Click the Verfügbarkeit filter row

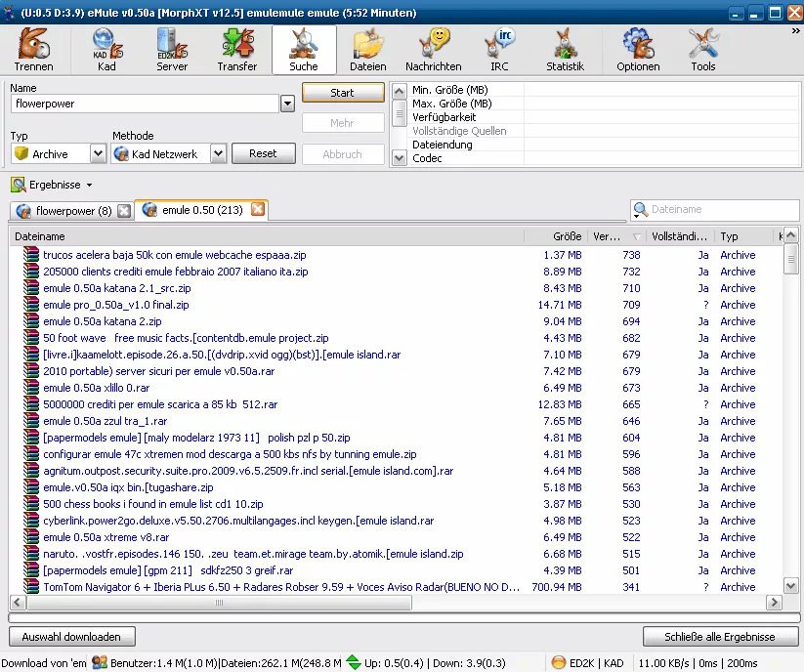pyautogui.click(x=603, y=117)
